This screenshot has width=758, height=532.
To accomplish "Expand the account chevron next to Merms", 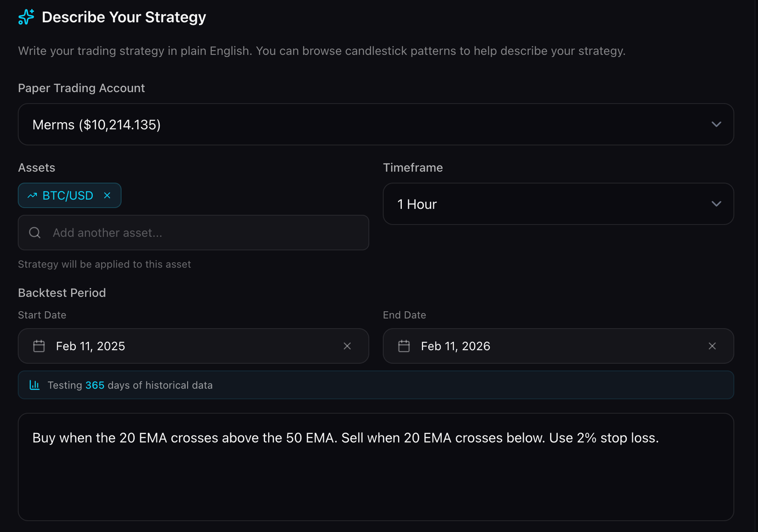I will [716, 124].
